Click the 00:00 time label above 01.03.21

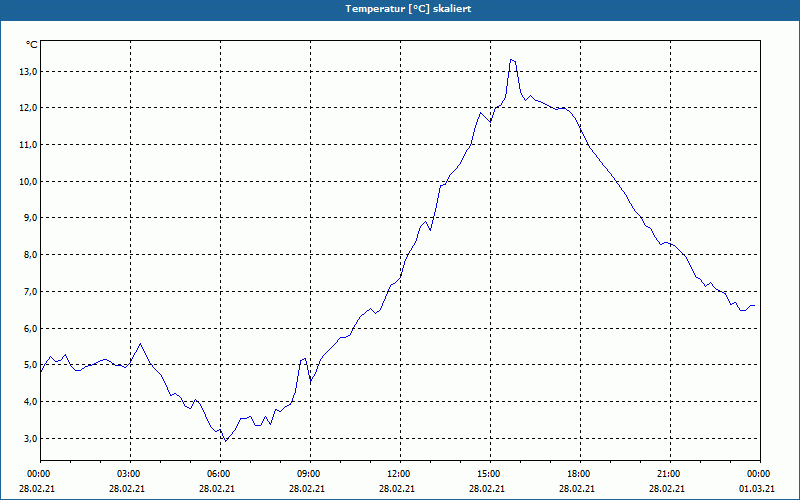[x=759, y=474]
